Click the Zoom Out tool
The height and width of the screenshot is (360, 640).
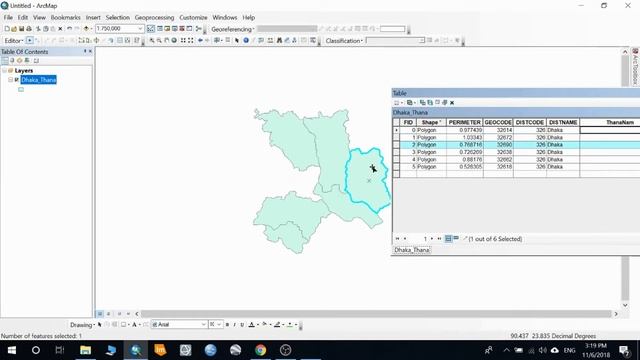[159, 40]
